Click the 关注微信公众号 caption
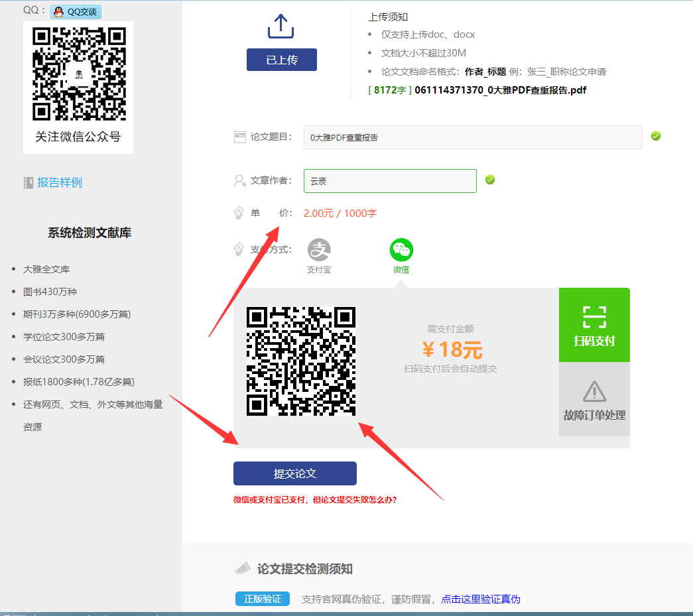This screenshot has height=616, width=693. [78, 137]
